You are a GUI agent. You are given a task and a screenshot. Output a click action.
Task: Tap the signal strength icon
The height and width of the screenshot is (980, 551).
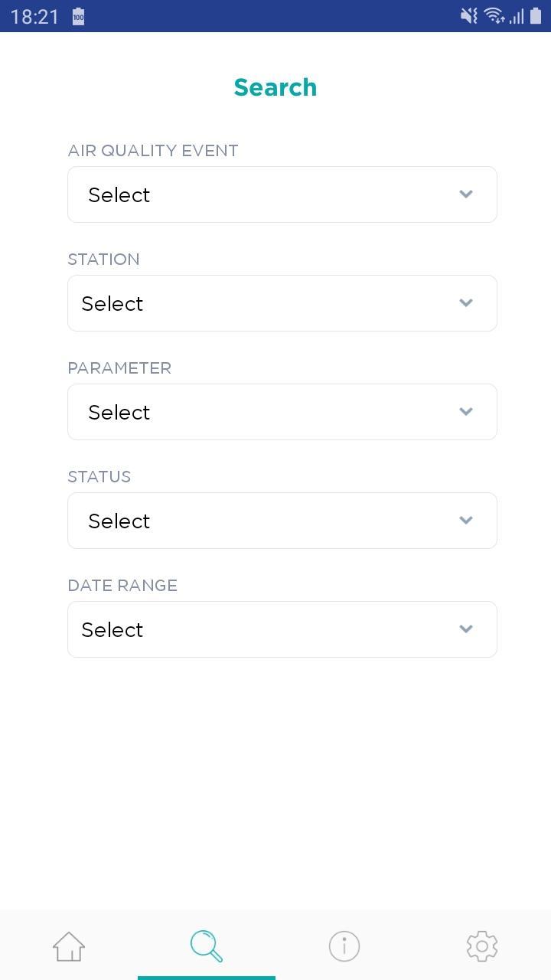(x=517, y=16)
